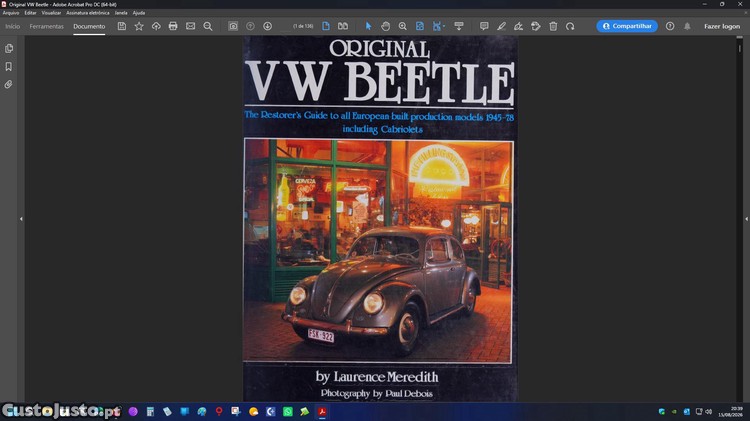Screen dimensions: 750x421
Task: Open scrolling mode fit-width tool
Action: coord(437,26)
